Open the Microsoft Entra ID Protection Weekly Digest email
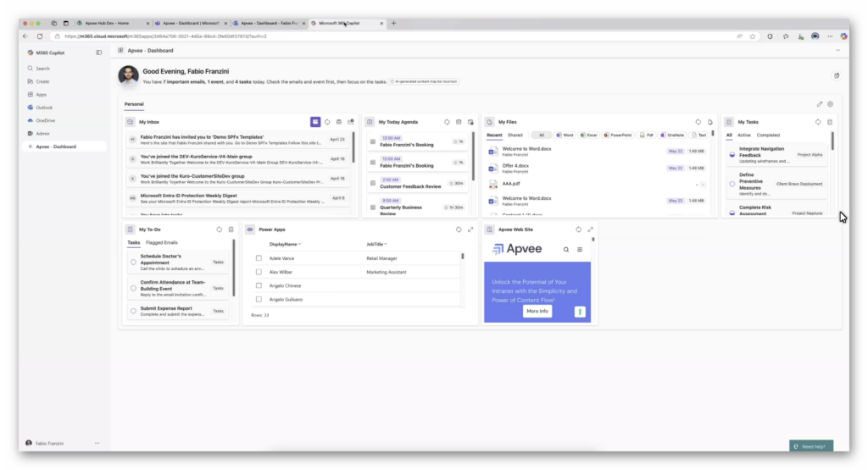 (238, 198)
